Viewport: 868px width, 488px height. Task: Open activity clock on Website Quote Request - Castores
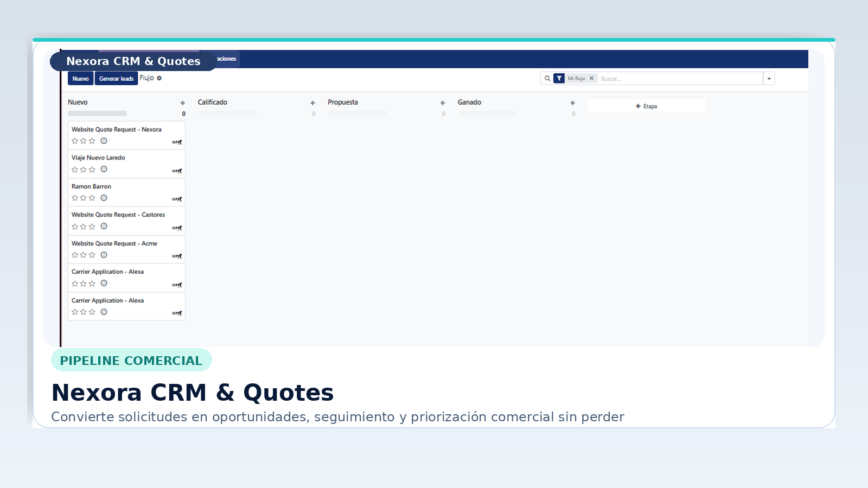(x=104, y=226)
